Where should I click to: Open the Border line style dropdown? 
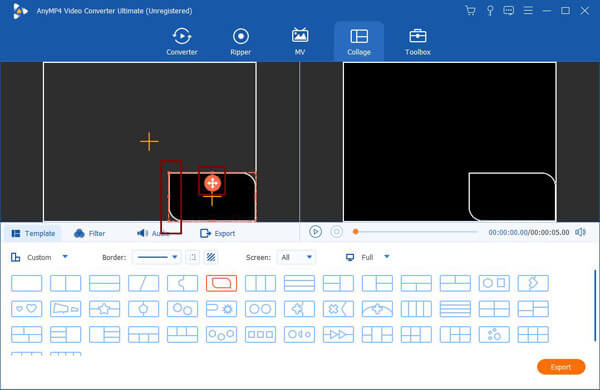157,257
